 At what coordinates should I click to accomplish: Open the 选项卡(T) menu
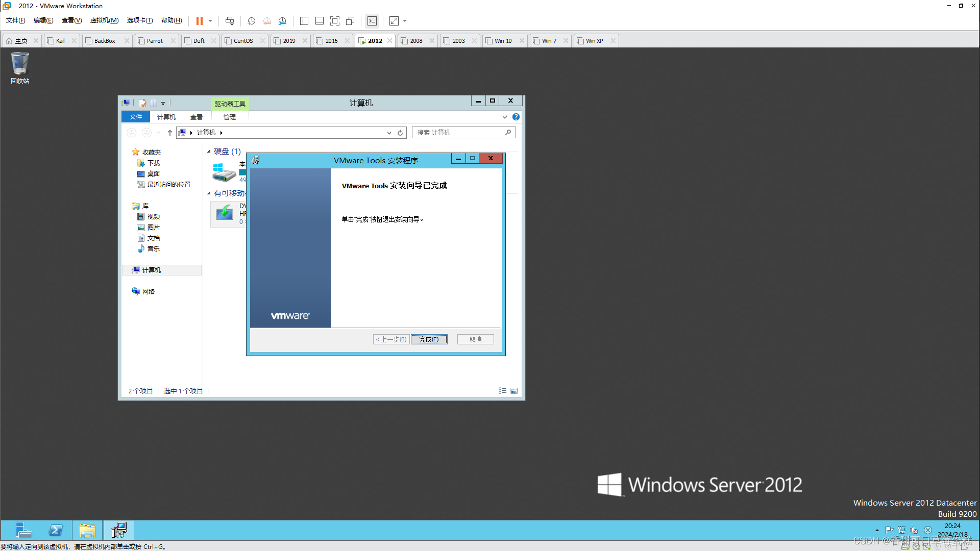[140, 20]
